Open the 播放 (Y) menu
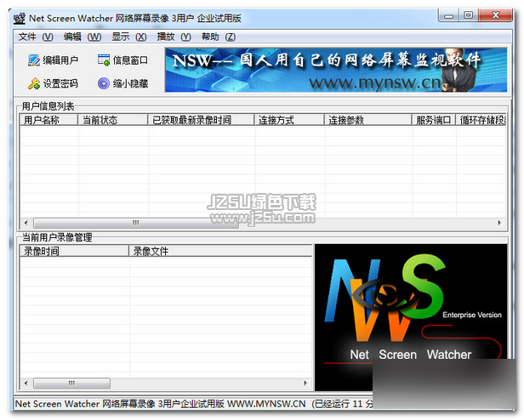Screen dimensions: 524x420 [x=174, y=37]
